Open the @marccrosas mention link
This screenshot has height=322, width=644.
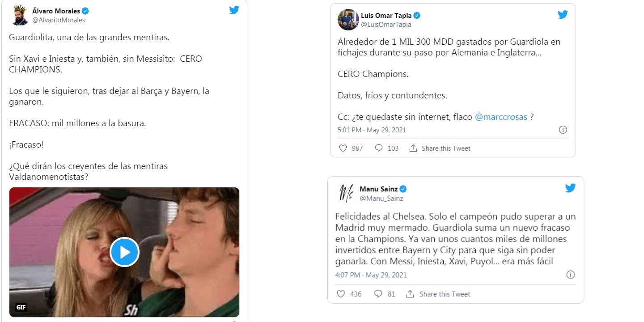(x=501, y=117)
